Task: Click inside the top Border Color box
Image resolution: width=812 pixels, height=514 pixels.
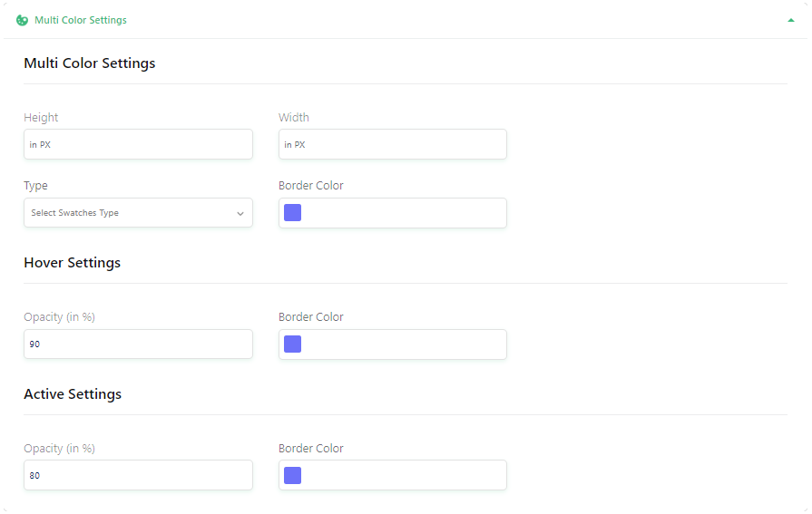Action: [x=393, y=213]
